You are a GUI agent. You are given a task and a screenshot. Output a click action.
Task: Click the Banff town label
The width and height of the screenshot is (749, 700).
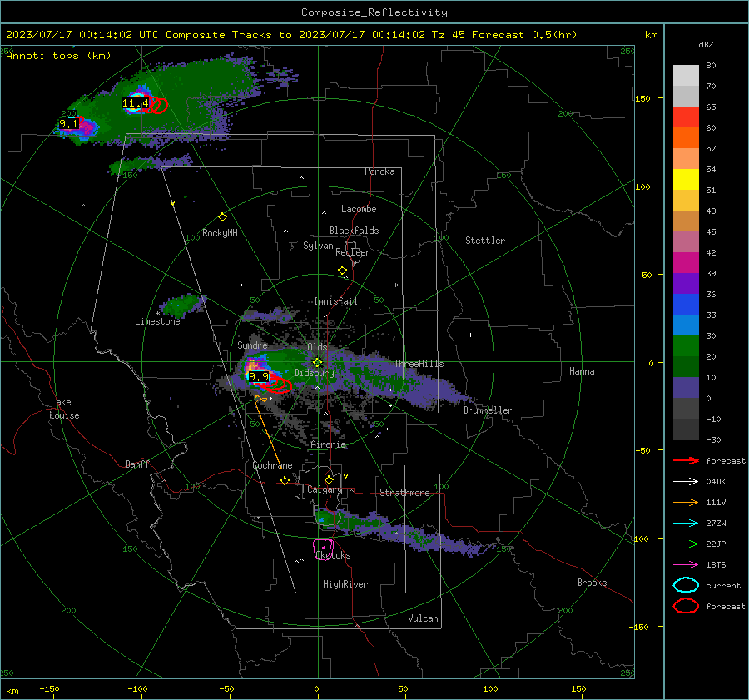click(x=137, y=464)
